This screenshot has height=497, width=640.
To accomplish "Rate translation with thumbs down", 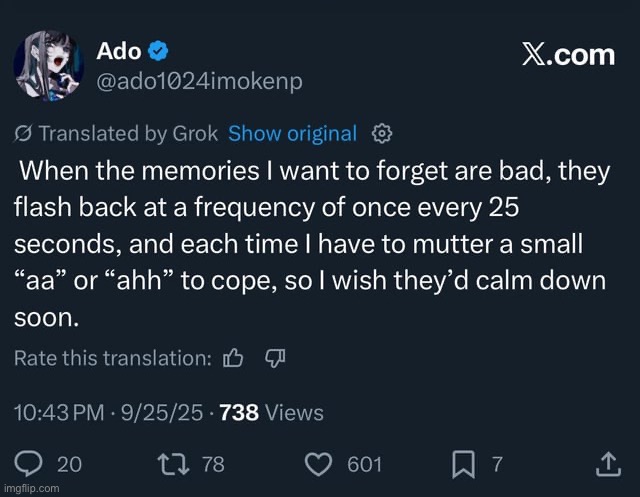I will pyautogui.click(x=275, y=358).
